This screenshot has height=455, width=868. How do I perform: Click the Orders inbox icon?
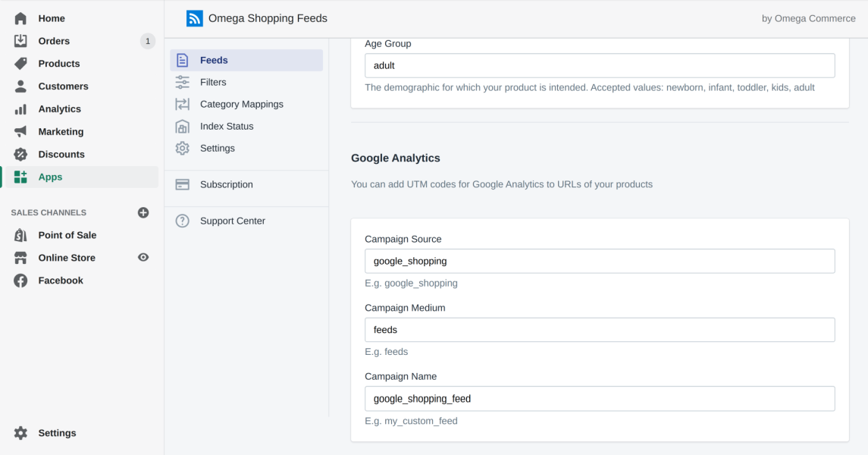pos(20,41)
